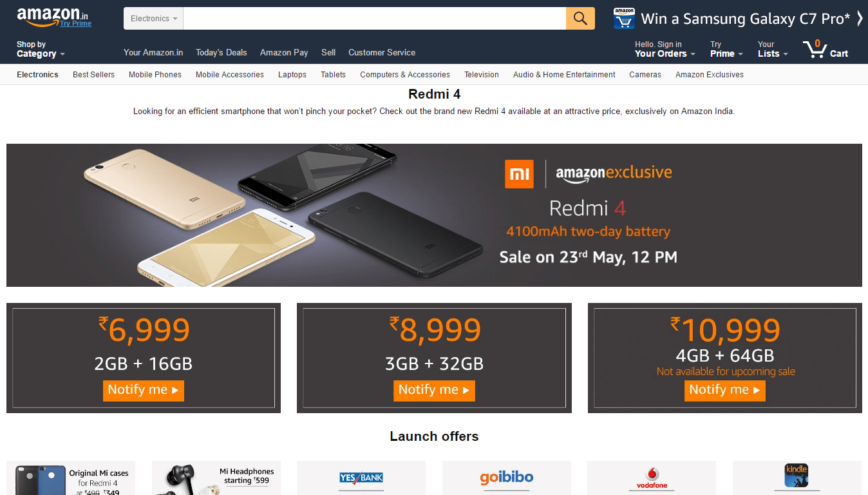Click the Try Prime link under the logo
Image resolution: width=868 pixels, height=495 pixels.
pyautogui.click(x=76, y=24)
